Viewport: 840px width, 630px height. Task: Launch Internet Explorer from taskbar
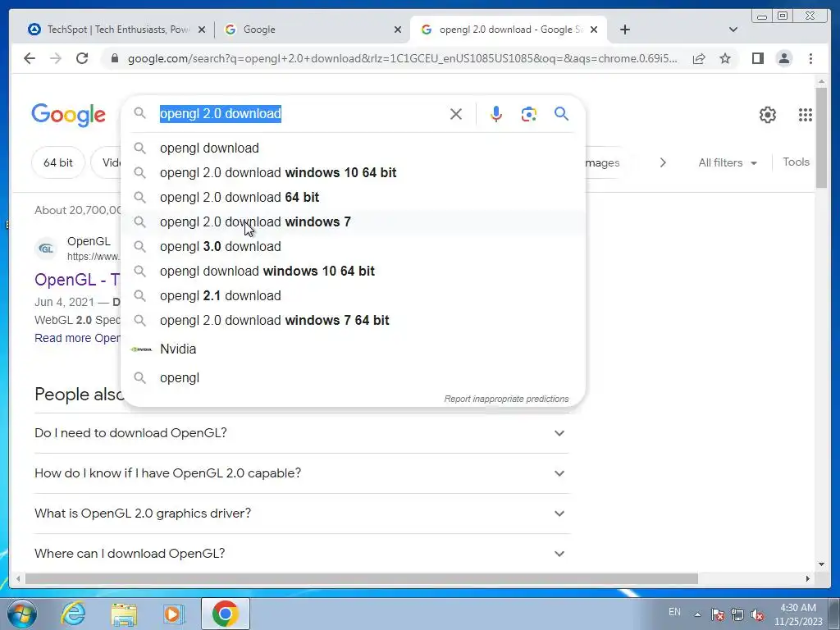tap(73, 614)
